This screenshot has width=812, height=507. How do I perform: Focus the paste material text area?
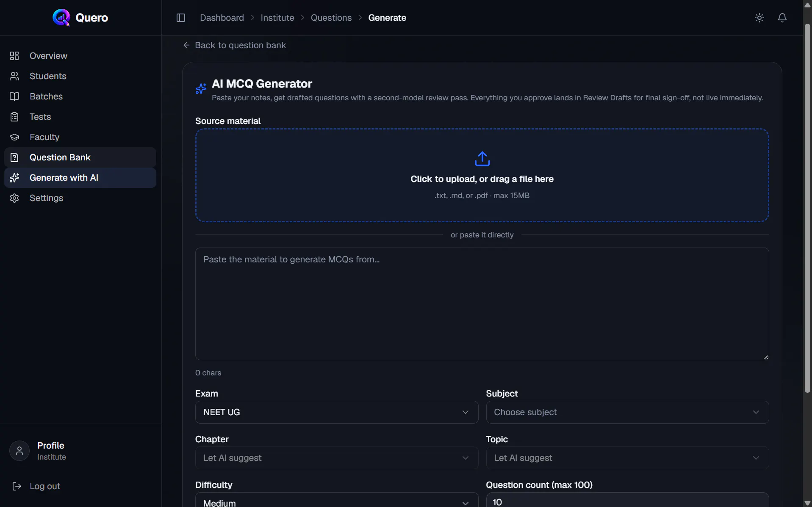(x=482, y=304)
